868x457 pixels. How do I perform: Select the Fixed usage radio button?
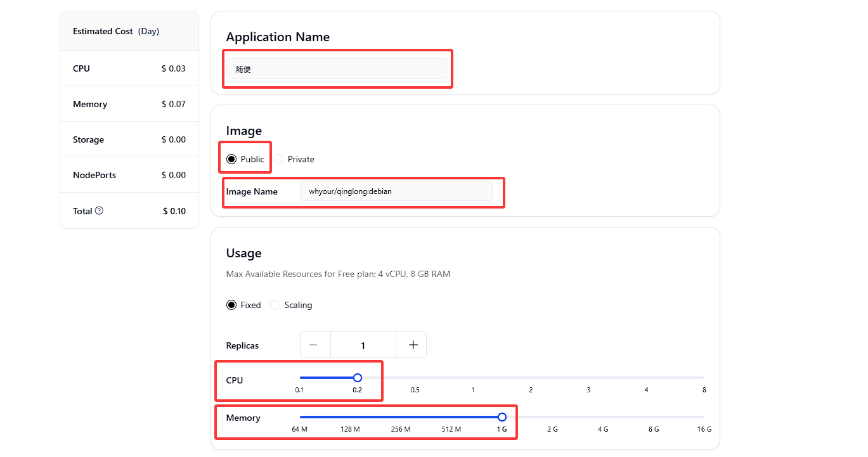click(x=231, y=305)
